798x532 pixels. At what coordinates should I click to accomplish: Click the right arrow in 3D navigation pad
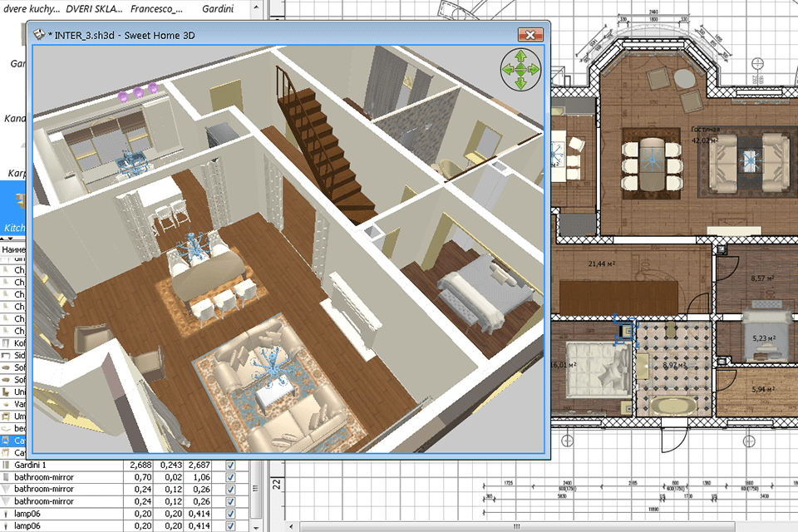click(x=534, y=69)
